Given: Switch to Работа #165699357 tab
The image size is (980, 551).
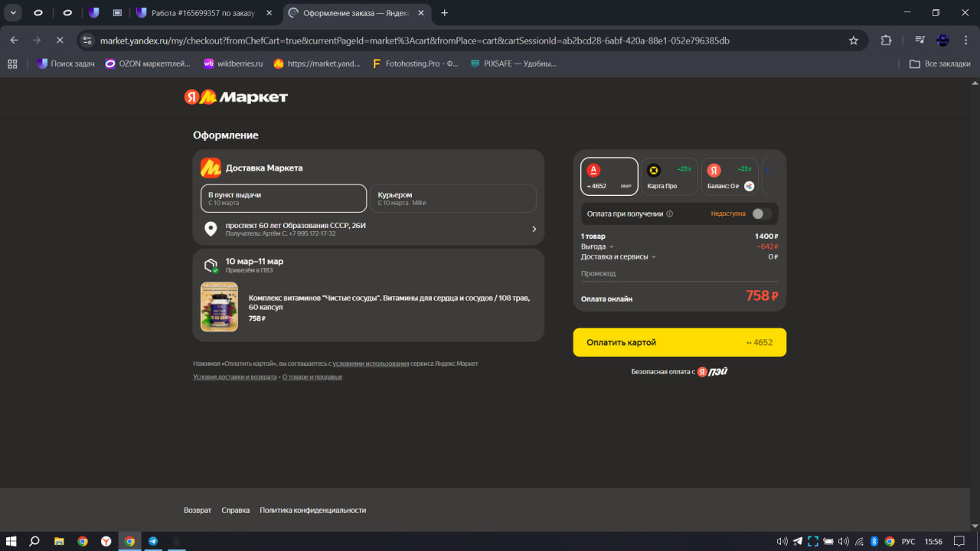Looking at the screenshot, I should [x=202, y=12].
